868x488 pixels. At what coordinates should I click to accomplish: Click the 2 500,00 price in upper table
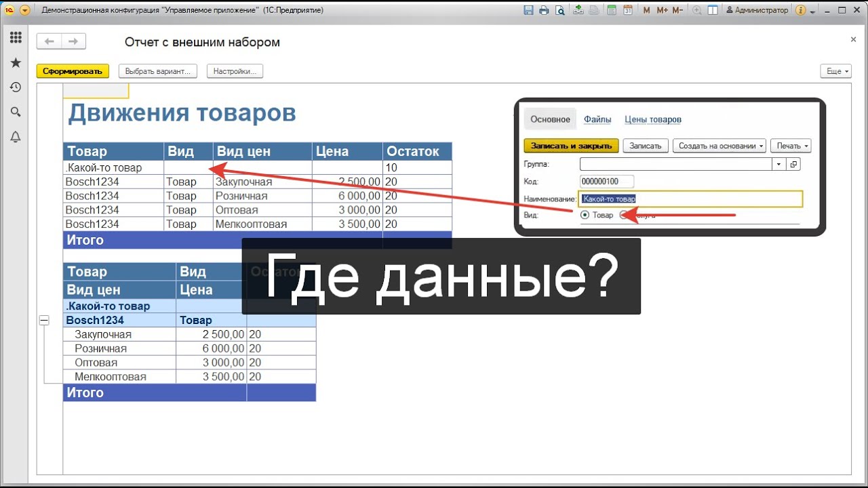pyautogui.click(x=347, y=182)
